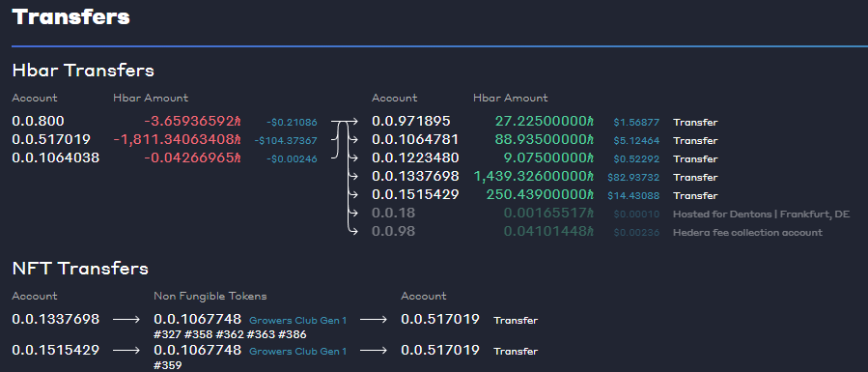The height and width of the screenshot is (372, 868).
Task: Click Transfer label beside $14.43088
Action: pyautogui.click(x=695, y=195)
